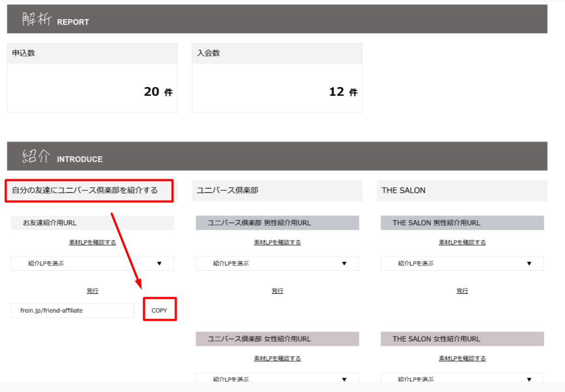Click the 解析 REPORT section header
Screen dimensions: 565x392
pyautogui.click(x=277, y=19)
